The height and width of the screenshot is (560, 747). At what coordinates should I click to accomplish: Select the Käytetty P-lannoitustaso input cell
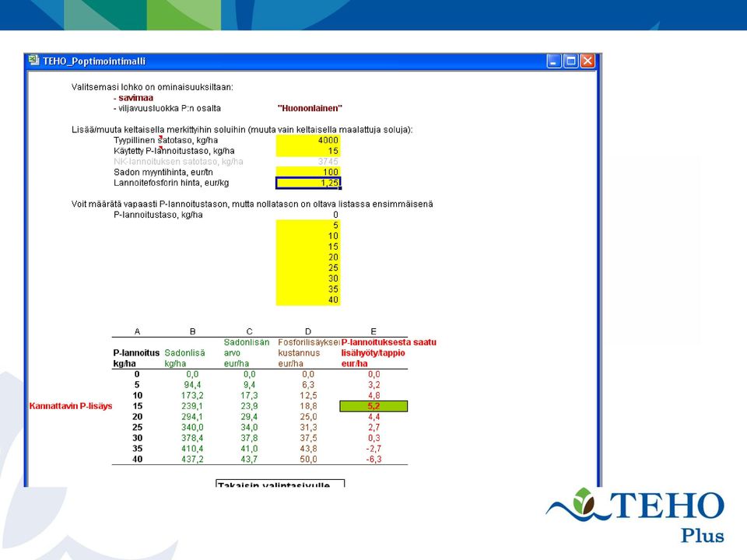308,151
